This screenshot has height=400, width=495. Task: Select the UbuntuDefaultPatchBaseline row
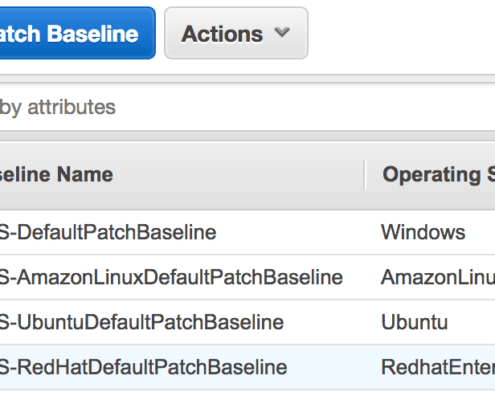[x=247, y=322]
